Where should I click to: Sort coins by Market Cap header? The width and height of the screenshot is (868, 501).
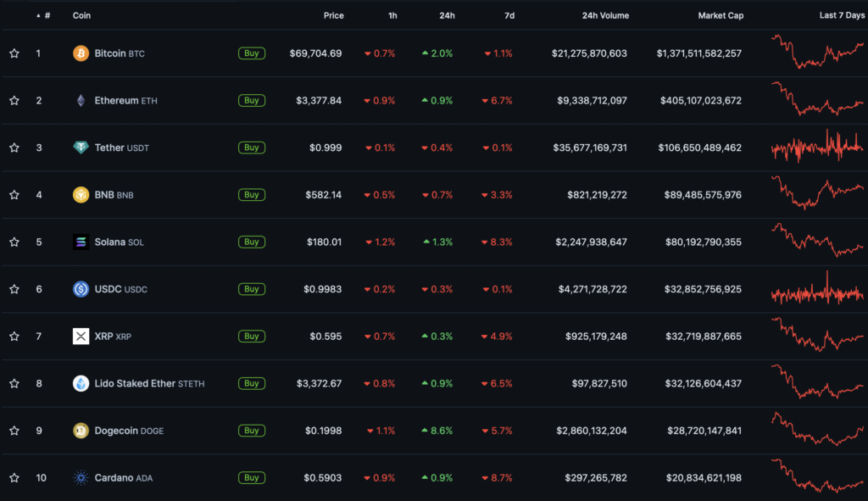[720, 15]
